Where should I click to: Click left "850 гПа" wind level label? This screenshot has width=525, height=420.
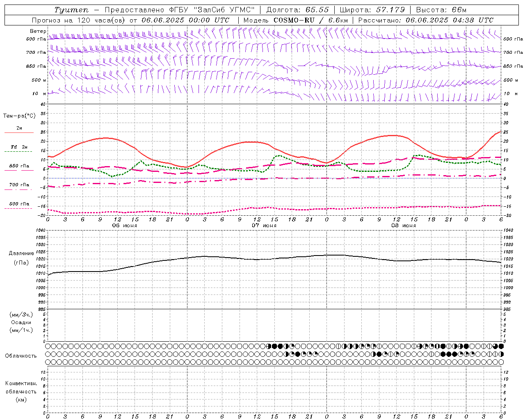tap(36, 66)
